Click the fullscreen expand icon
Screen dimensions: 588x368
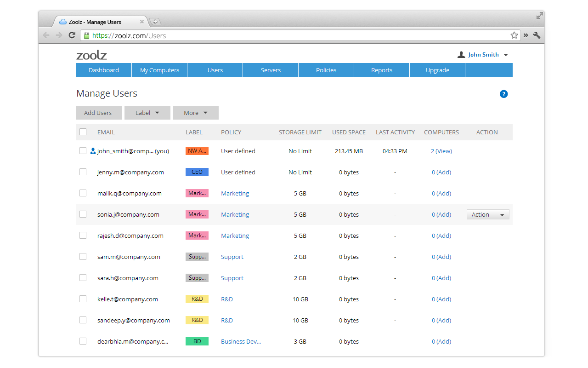point(539,16)
